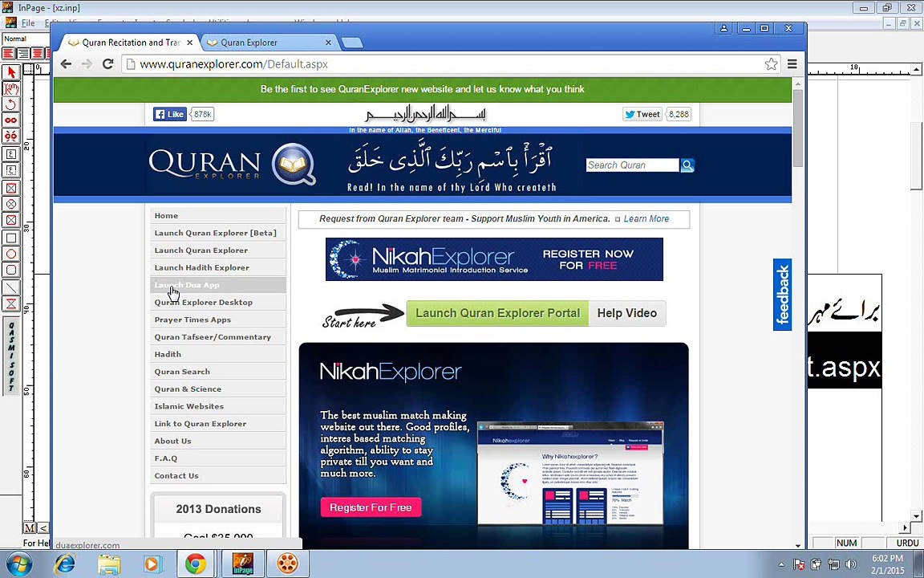Reload the page in Chrome

coord(107,63)
